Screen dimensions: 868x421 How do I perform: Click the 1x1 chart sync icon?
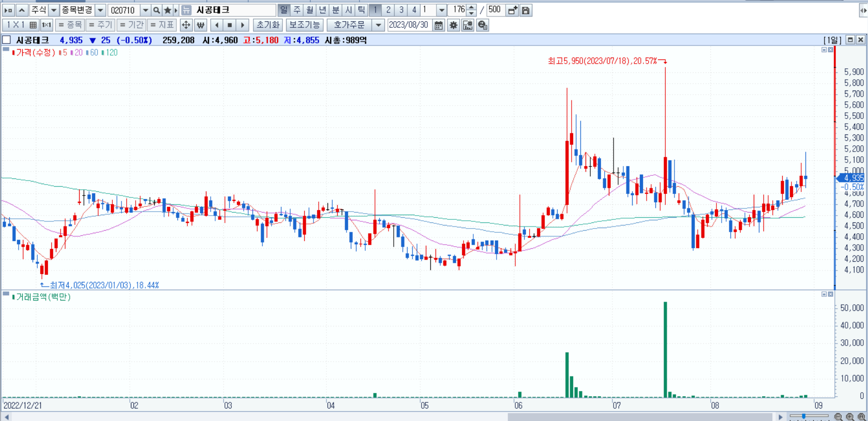[x=47, y=25]
